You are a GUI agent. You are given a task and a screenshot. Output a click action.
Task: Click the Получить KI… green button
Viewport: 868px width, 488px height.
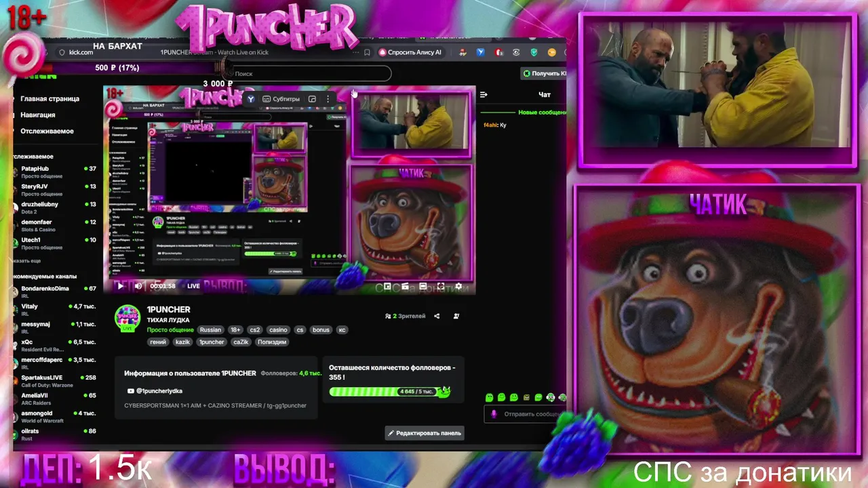(545, 73)
